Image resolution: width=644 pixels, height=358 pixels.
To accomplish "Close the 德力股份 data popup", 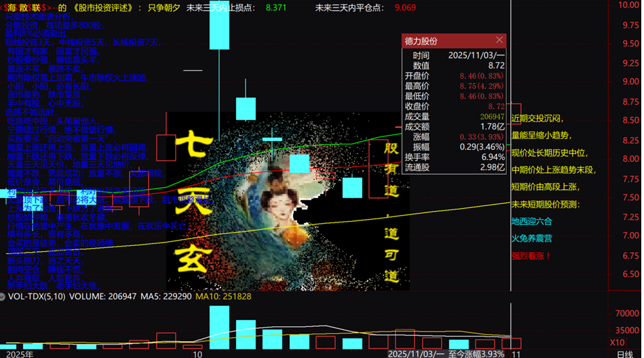I will click(499, 40).
